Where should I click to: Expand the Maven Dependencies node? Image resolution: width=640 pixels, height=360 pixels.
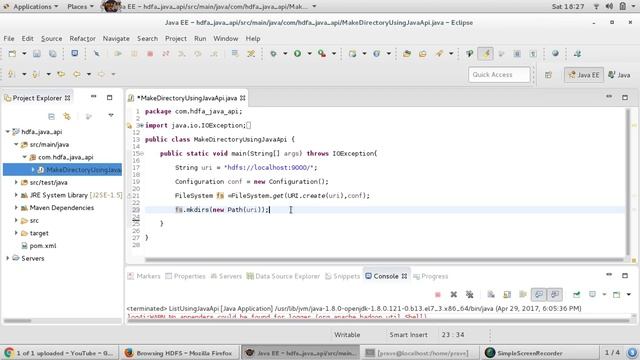click(16, 208)
